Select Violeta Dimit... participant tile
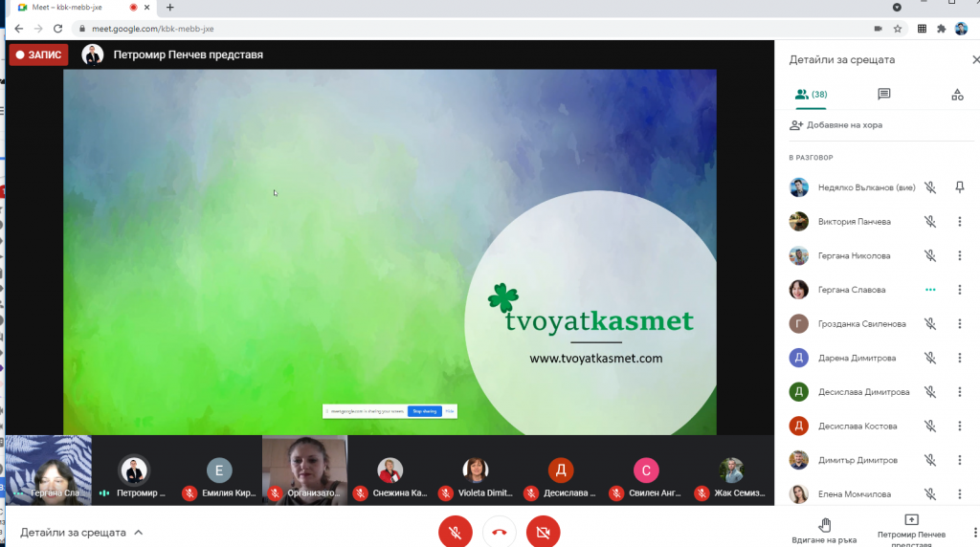 (476, 470)
